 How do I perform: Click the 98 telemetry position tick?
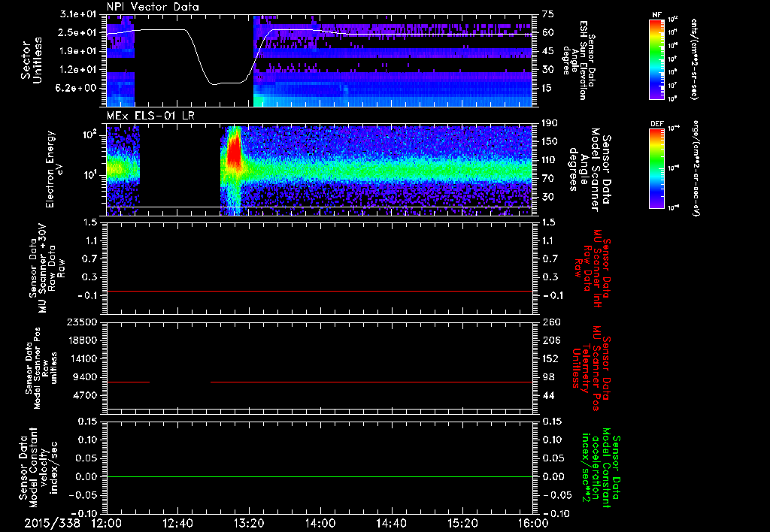click(x=548, y=377)
